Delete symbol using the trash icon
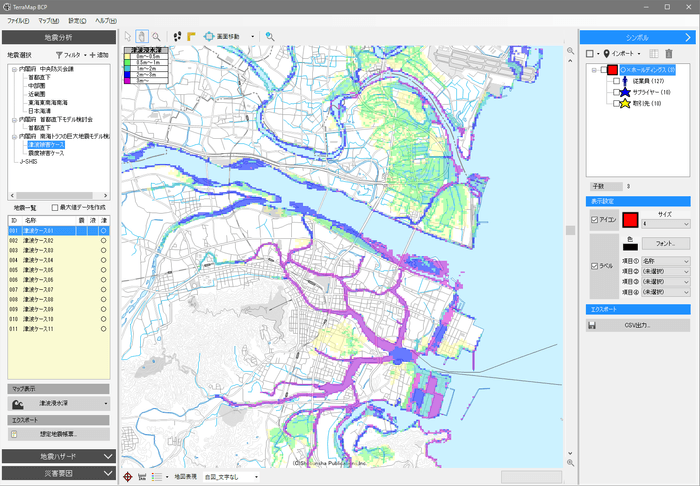 (669, 53)
